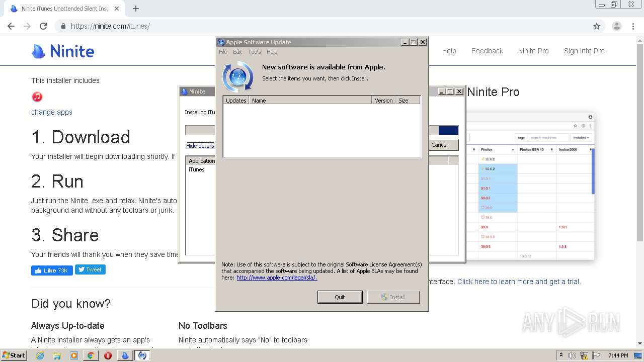Click the change apps link
This screenshot has width=644, height=362.
pos(52,112)
